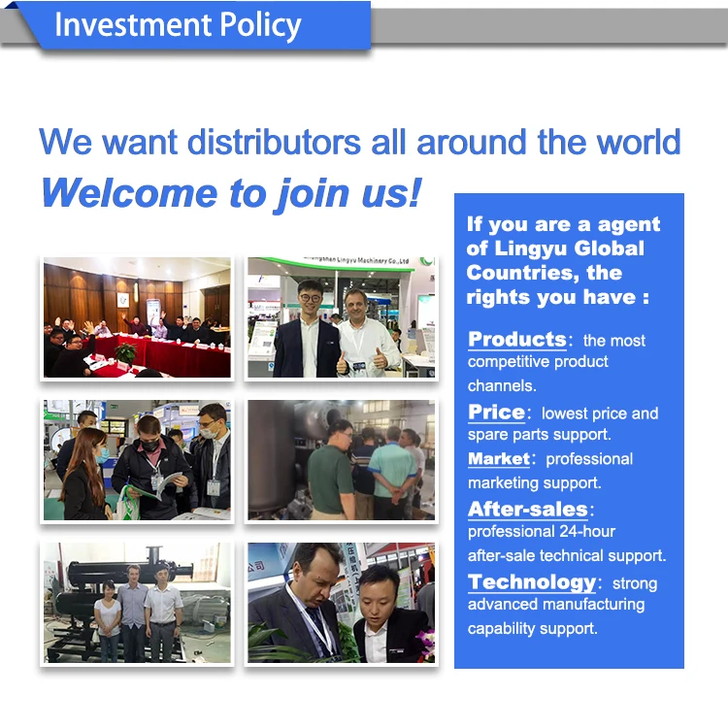Image resolution: width=728 pixels, height=728 pixels.
Task: Click the 'of Lingyu Global' line
Action: 555,248
